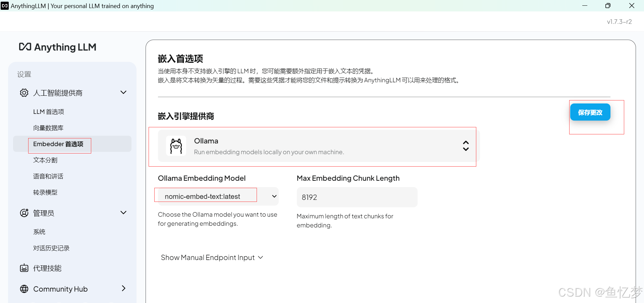Minimize the AnythingLLM window
Viewport: 644px width, 303px height.
[x=585, y=6]
